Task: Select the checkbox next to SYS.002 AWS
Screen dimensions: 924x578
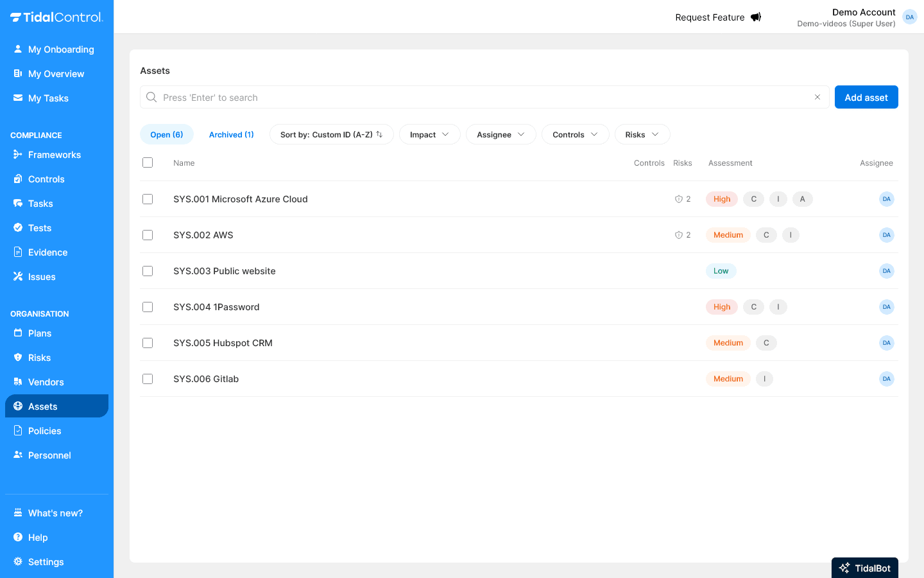Action: point(148,235)
